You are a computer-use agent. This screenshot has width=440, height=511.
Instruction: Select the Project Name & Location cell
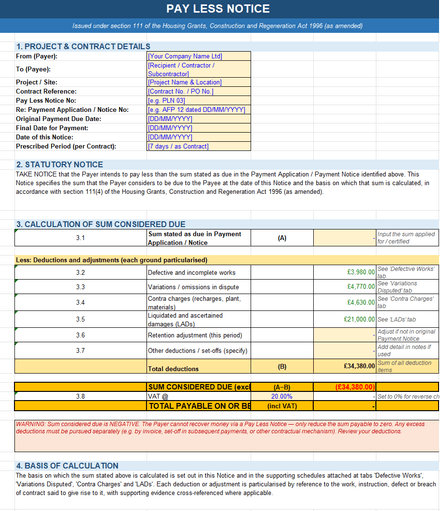(x=199, y=82)
